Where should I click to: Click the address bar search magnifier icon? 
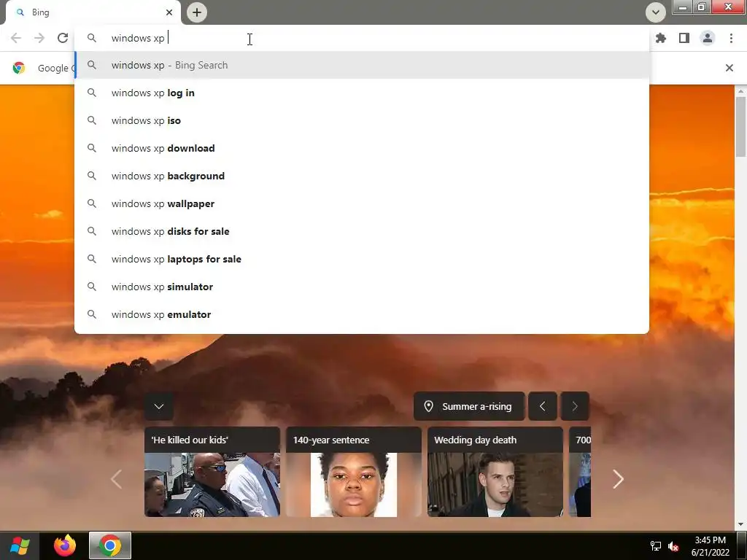92,38
